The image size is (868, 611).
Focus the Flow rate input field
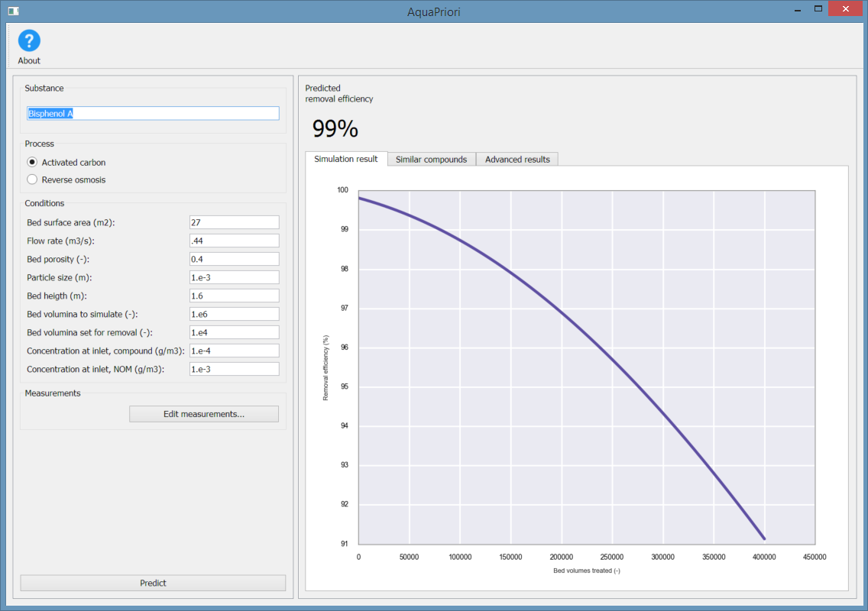point(234,241)
